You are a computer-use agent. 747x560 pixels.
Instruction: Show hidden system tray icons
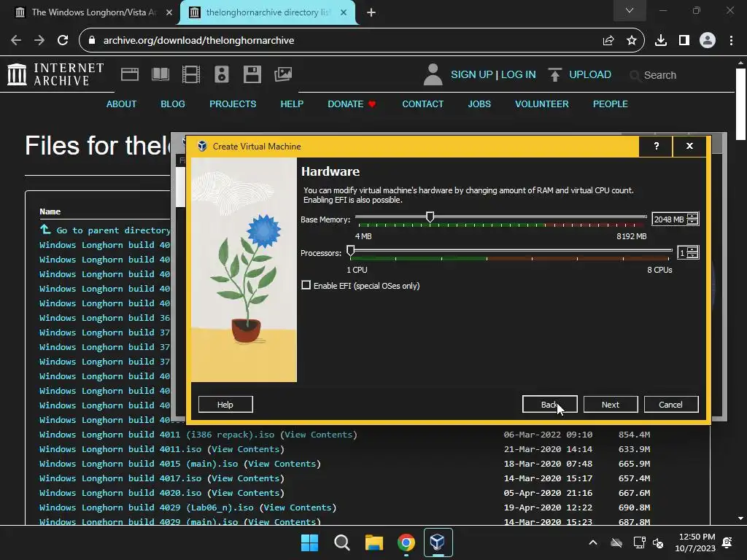(593, 542)
